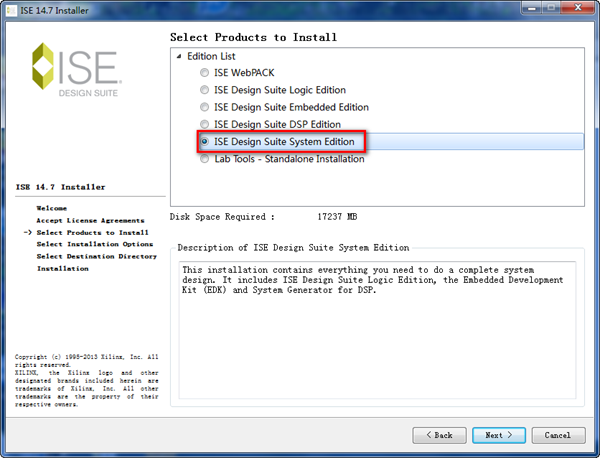Collapse the Edition List tree
Viewport: 600px width, 458px height.
coord(180,56)
